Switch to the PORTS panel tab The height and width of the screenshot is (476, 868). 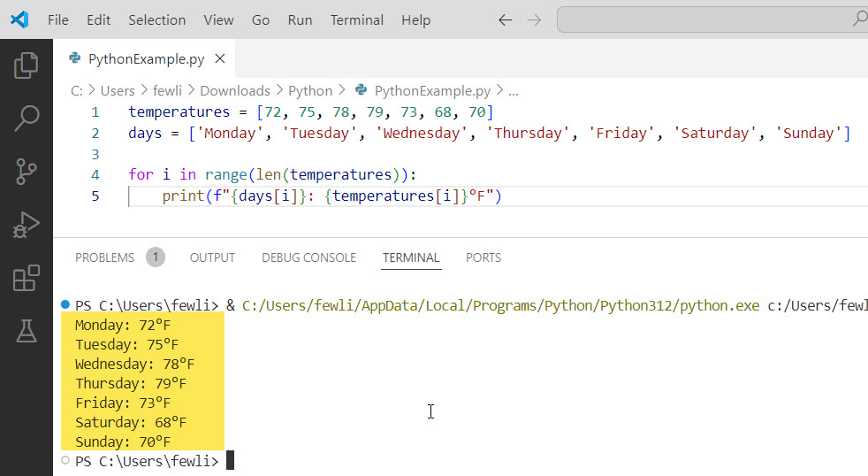tap(483, 257)
